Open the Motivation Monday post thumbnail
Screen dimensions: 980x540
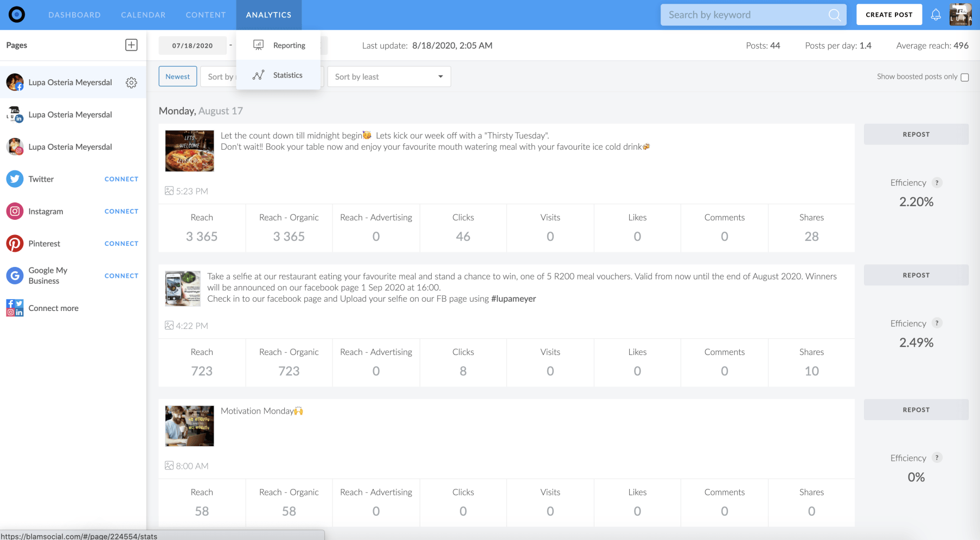(x=189, y=426)
